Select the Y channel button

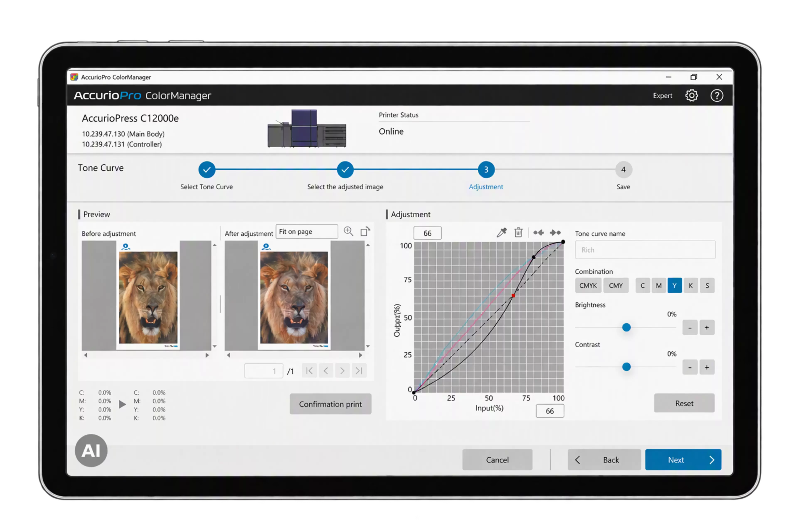point(675,285)
